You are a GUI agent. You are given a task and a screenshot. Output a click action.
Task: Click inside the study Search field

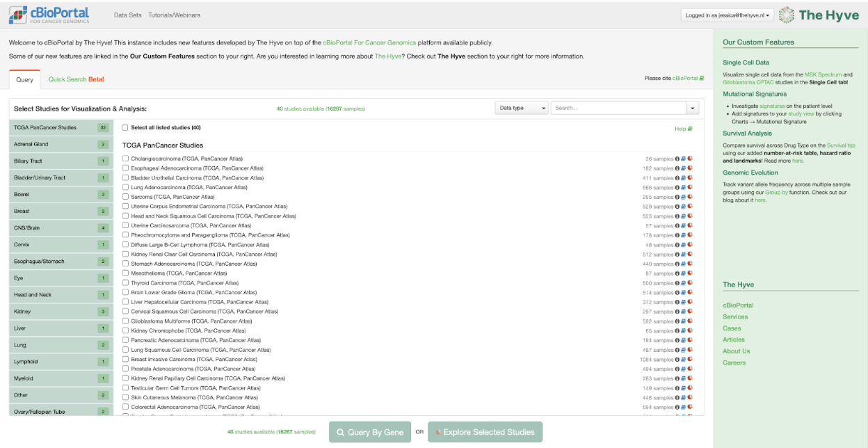pyautogui.click(x=618, y=108)
